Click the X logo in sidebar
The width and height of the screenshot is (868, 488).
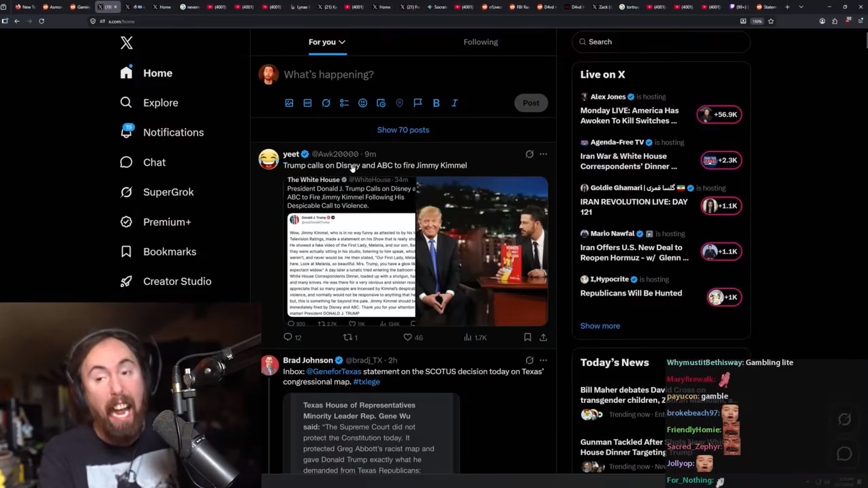pyautogui.click(x=127, y=43)
